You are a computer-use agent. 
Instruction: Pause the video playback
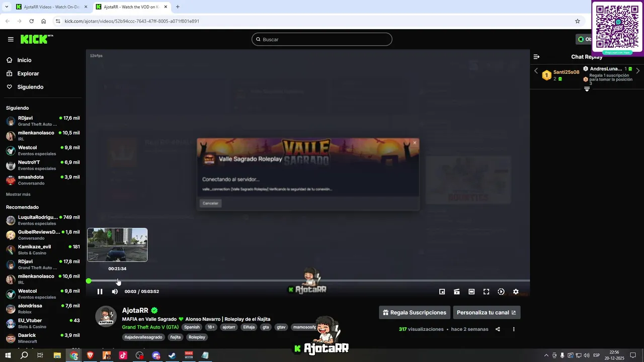click(x=100, y=292)
